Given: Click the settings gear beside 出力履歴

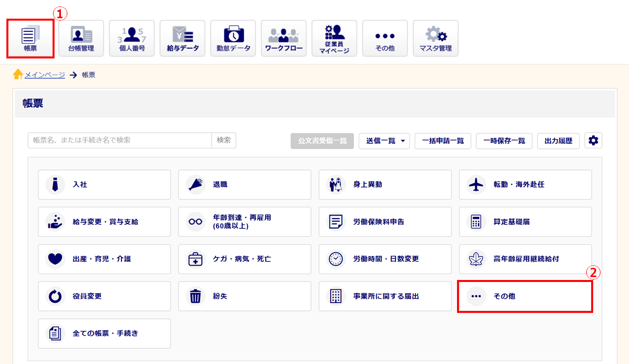Looking at the screenshot, I should pyautogui.click(x=593, y=140).
